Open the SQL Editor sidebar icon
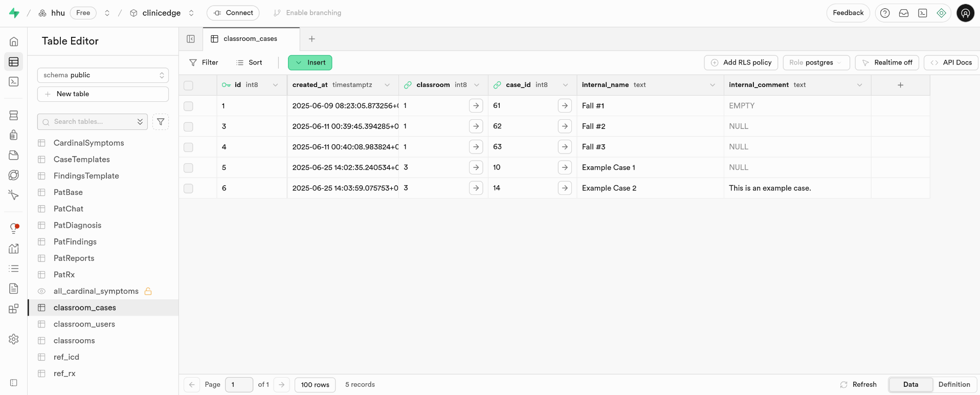Viewport: 980px width, 395px height. click(14, 82)
